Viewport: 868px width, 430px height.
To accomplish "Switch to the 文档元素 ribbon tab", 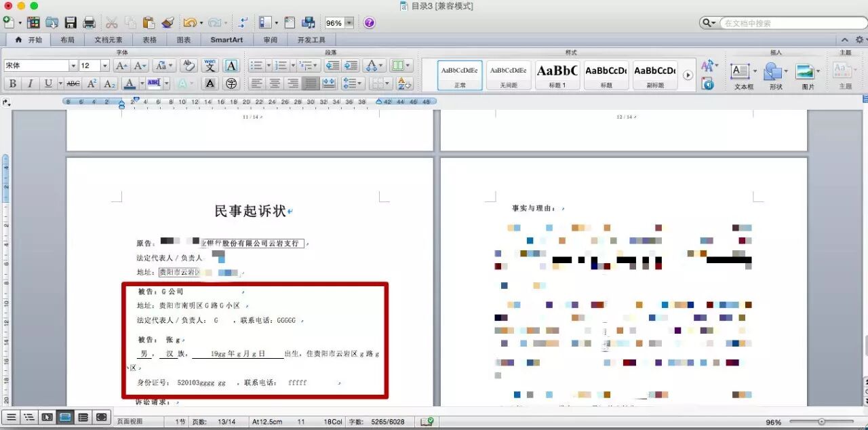I will [108, 40].
